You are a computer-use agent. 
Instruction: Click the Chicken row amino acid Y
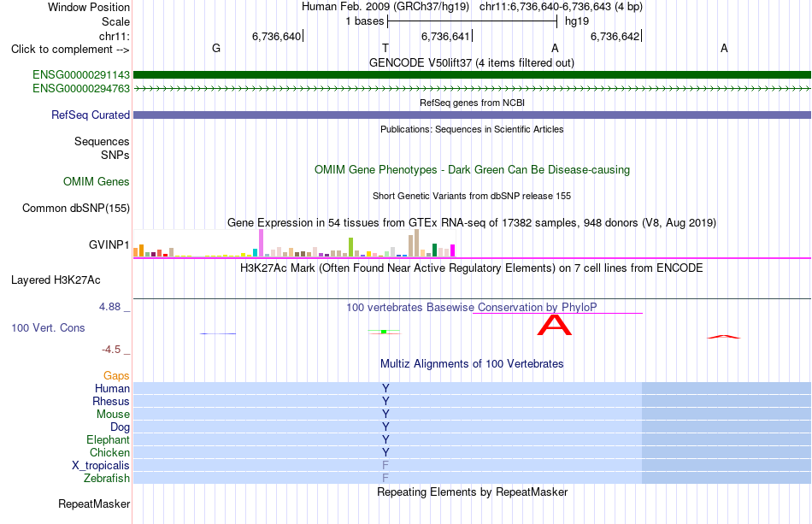point(385,452)
